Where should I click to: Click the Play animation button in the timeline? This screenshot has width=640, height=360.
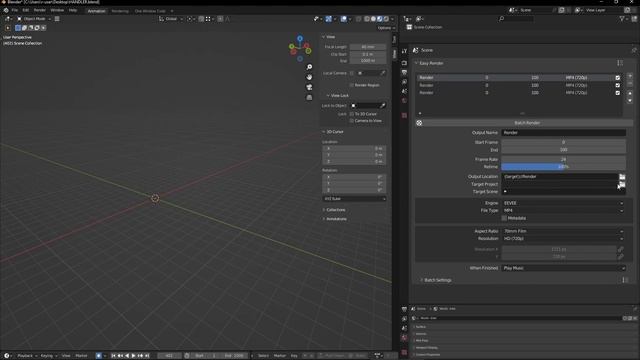click(133, 356)
